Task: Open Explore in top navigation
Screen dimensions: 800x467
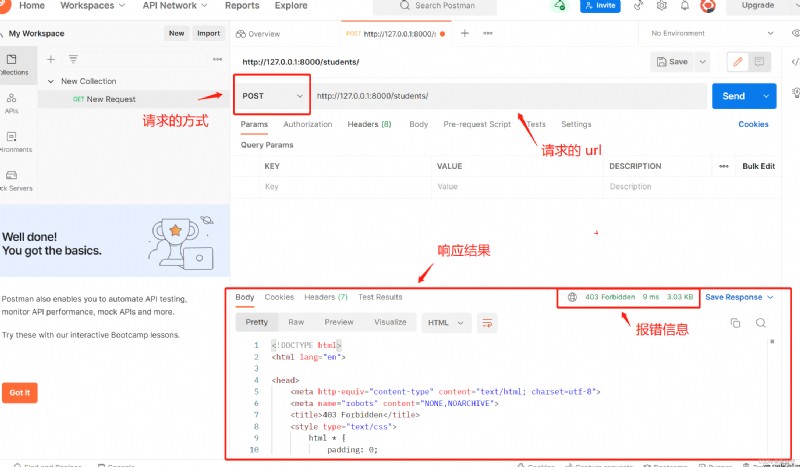Action: click(291, 6)
